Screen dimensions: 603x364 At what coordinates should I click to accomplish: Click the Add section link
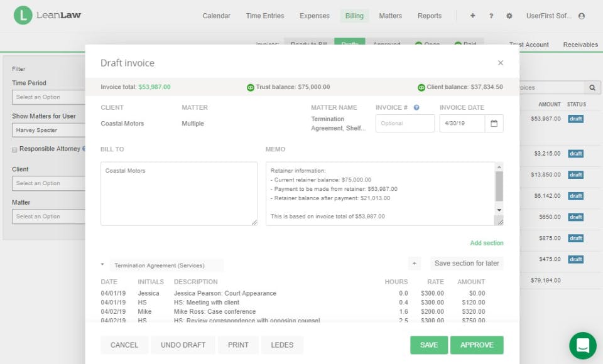pyautogui.click(x=486, y=243)
